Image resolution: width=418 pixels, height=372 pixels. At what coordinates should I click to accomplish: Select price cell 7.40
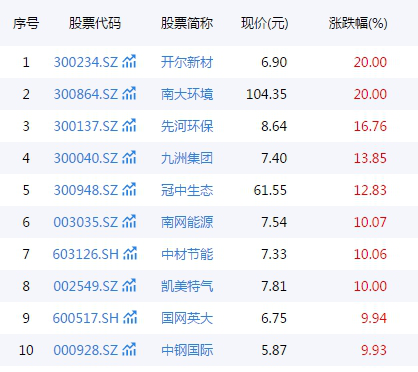(x=274, y=158)
